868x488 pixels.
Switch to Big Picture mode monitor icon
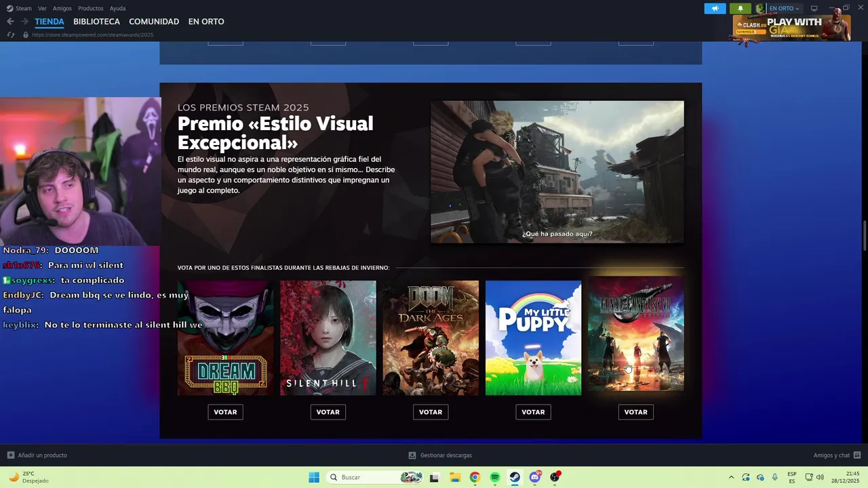point(814,8)
